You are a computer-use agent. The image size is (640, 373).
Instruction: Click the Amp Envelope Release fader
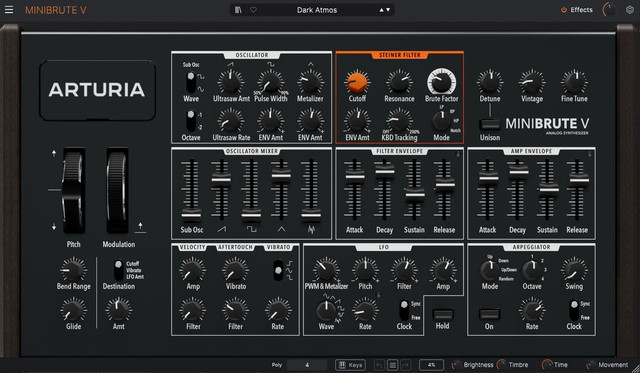(x=578, y=180)
